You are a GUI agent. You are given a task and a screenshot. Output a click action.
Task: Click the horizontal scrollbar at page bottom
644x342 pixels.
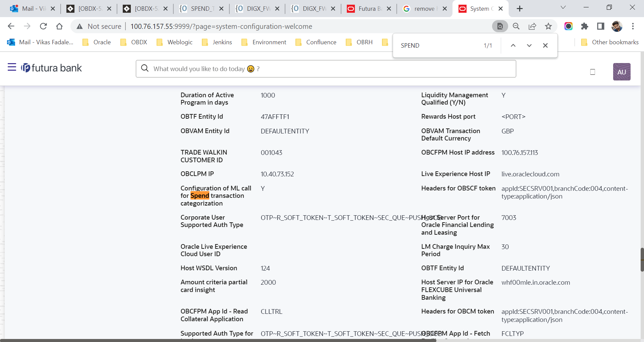(x=218, y=340)
